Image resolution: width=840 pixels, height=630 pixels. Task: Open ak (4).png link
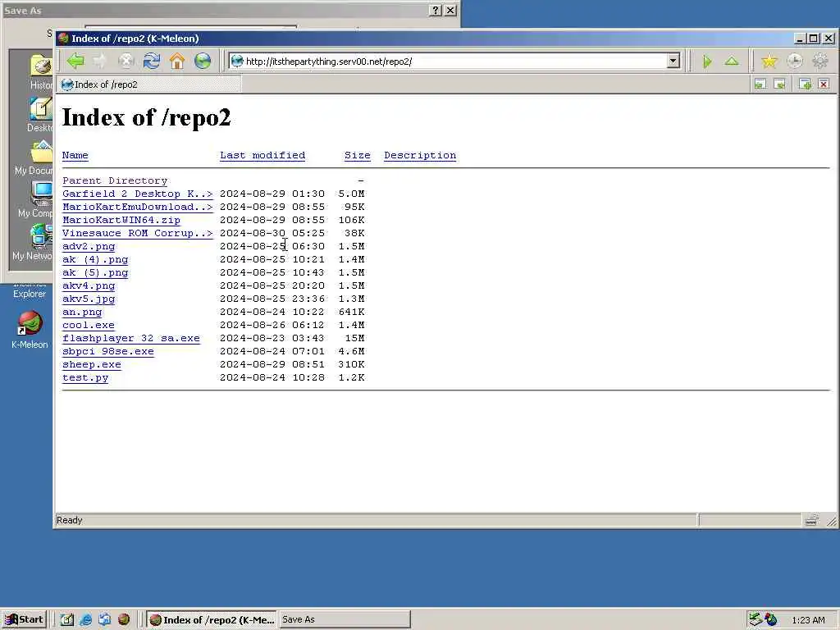click(95, 259)
